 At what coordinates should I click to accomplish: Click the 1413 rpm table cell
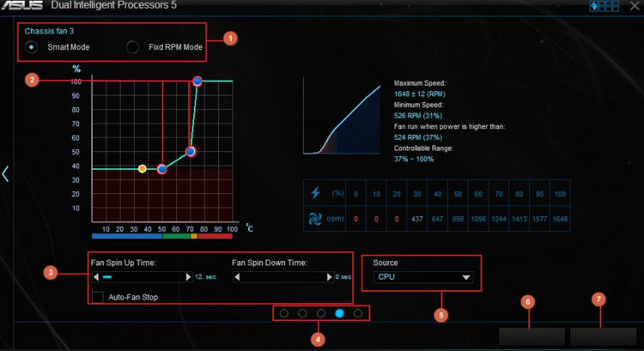coord(519,219)
